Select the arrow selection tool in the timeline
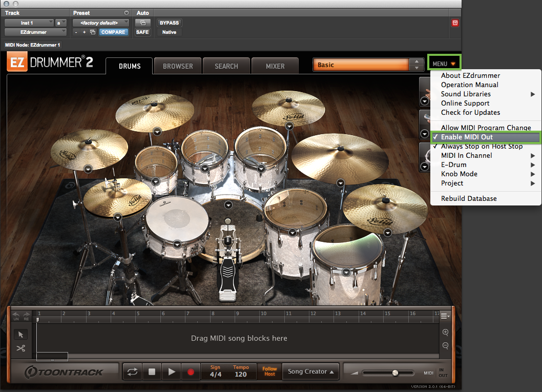 (20, 334)
